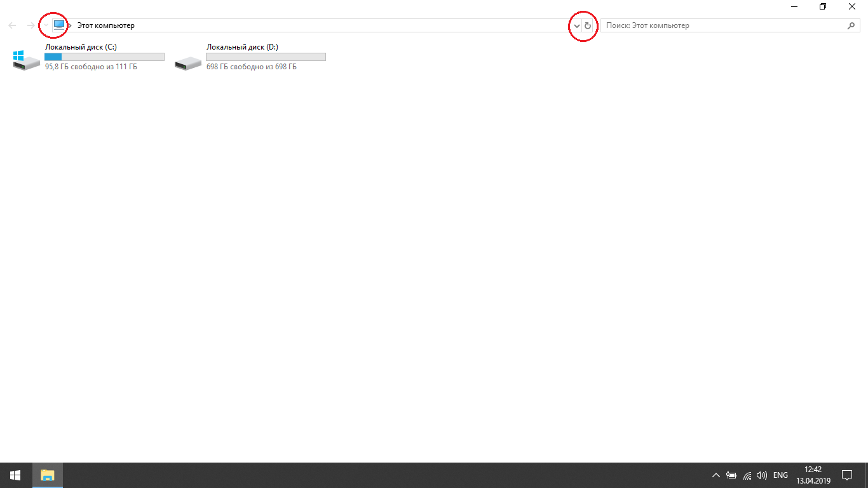This screenshot has width=868, height=488.
Task: Open the notification center
Action: pos(847,475)
